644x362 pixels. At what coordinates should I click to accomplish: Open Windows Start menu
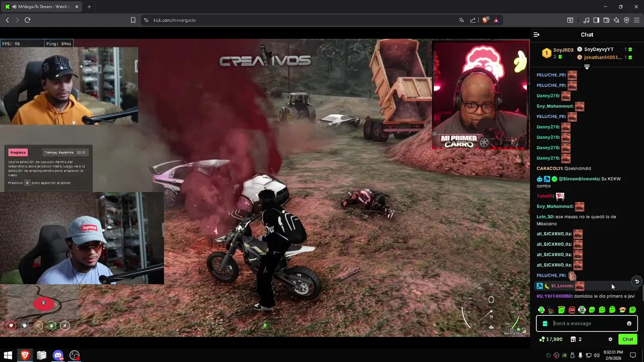pyautogui.click(x=8, y=355)
